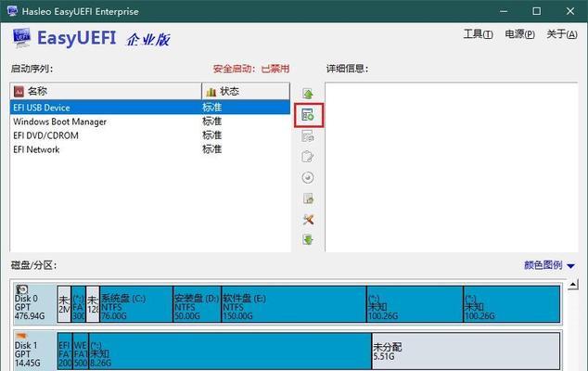Click the crossed wrench and screwdriver icon
Viewport: 588px width, 371px height.
308,219
